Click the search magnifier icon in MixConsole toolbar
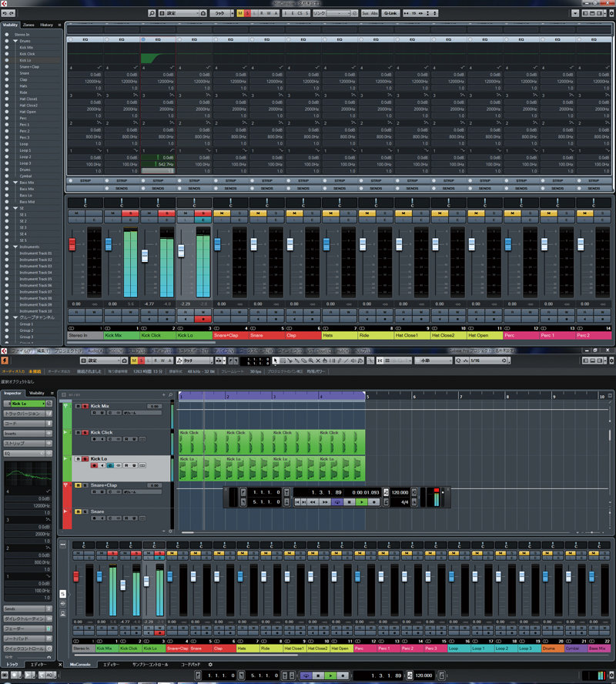 pyautogui.click(x=152, y=13)
